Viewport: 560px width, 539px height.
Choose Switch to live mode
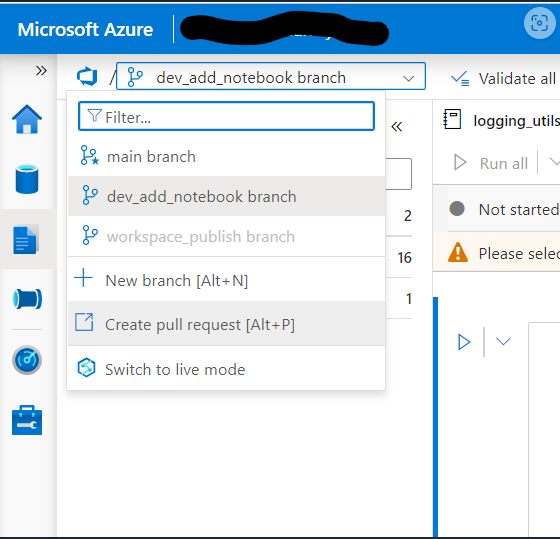point(226,369)
